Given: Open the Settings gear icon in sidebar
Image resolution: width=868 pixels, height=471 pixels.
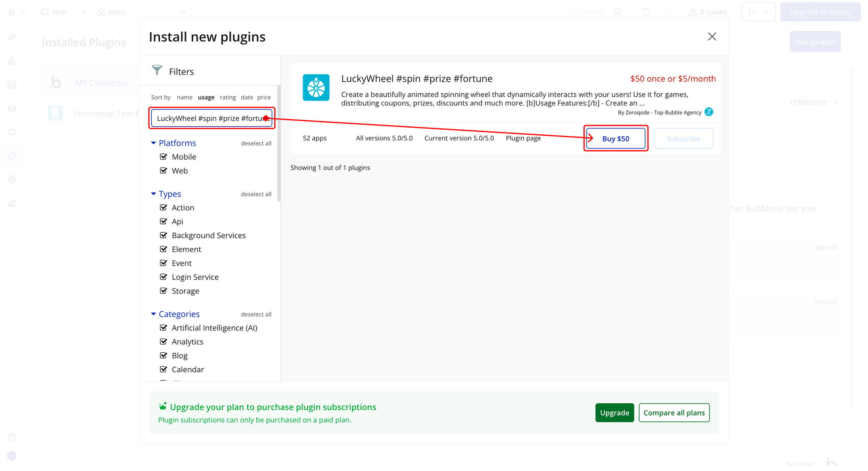Looking at the screenshot, I should coord(12,179).
